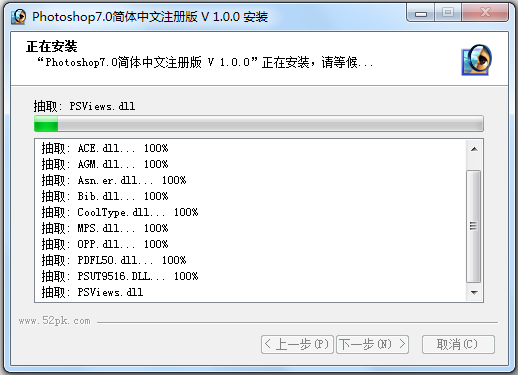Click the Photoshop installer icon in title bar
518x375 pixels.
point(19,16)
